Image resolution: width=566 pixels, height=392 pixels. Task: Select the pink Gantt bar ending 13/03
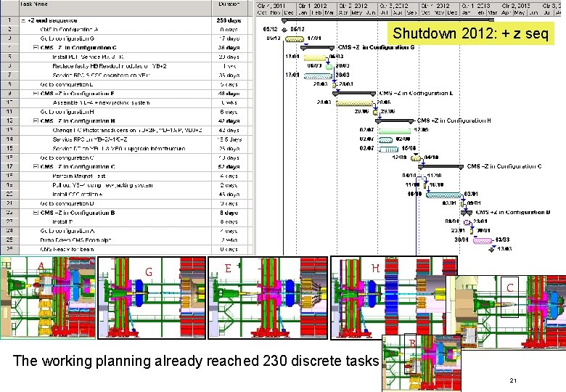(483, 240)
